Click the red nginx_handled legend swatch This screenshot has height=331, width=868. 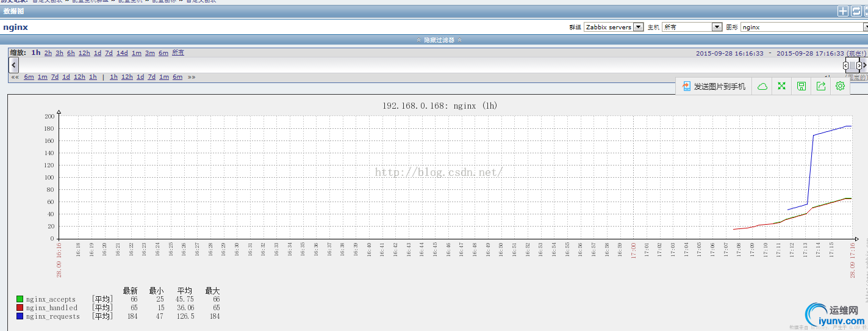point(20,308)
